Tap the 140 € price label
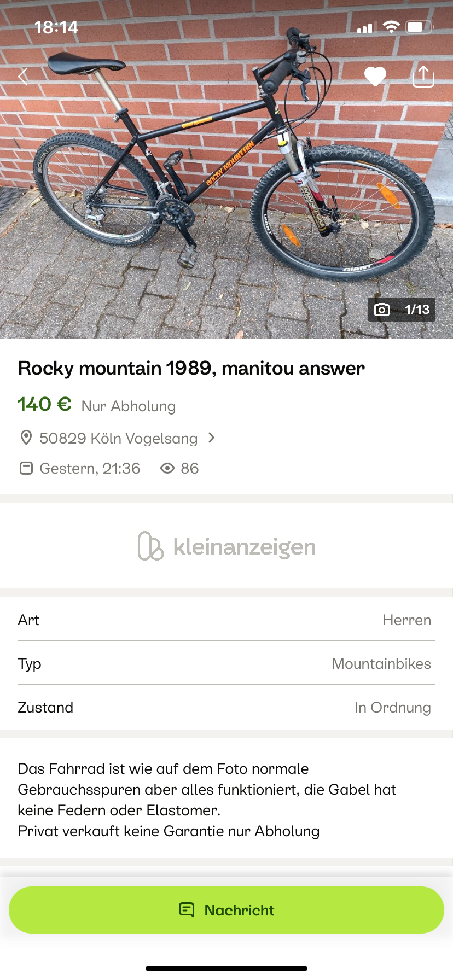 pos(44,404)
